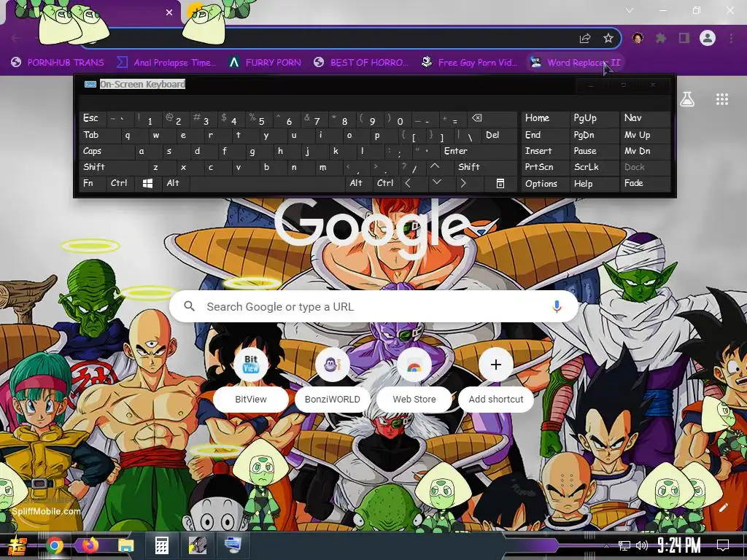Viewport: 747px width, 560px height.
Task: Click the Del key on On-Screen Keyboard
Action: click(x=499, y=135)
